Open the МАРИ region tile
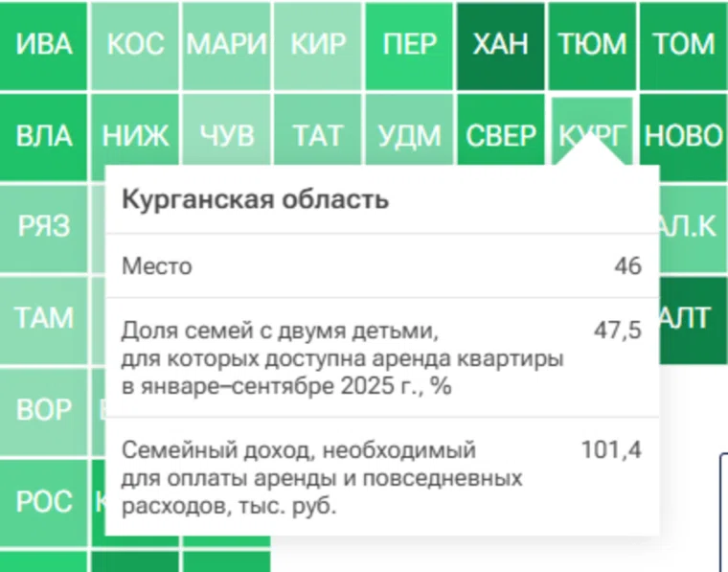The image size is (728, 572). coord(226,45)
